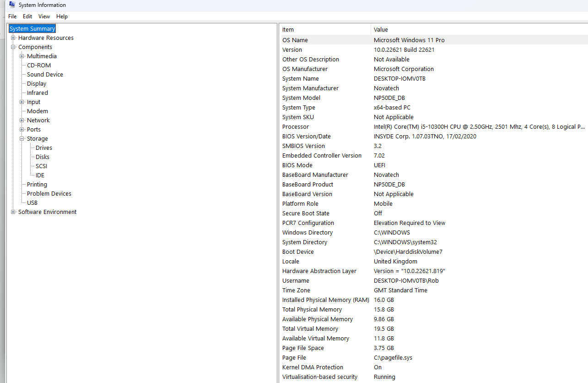Click the value Elevation Required to View
Image resolution: width=588 pixels, height=383 pixels.
click(x=410, y=223)
